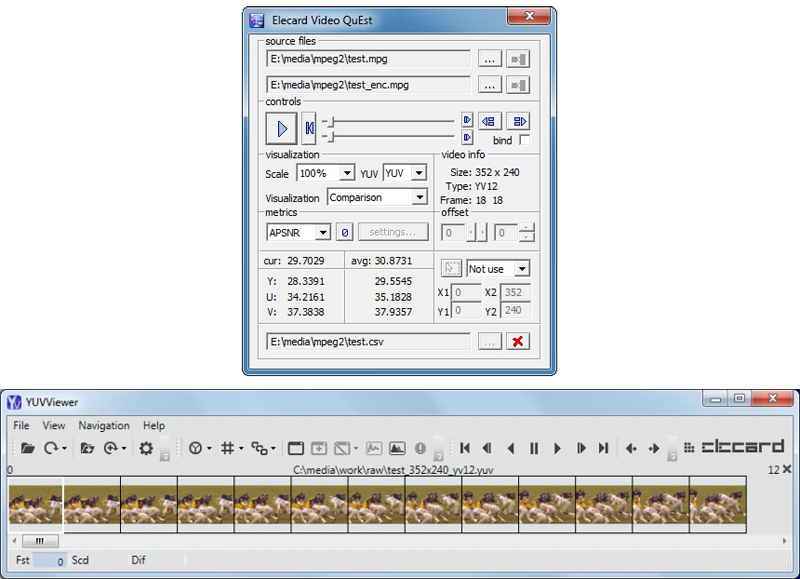This screenshot has height=579, width=800.
Task: Click the round info alert icon
Action: (420, 448)
